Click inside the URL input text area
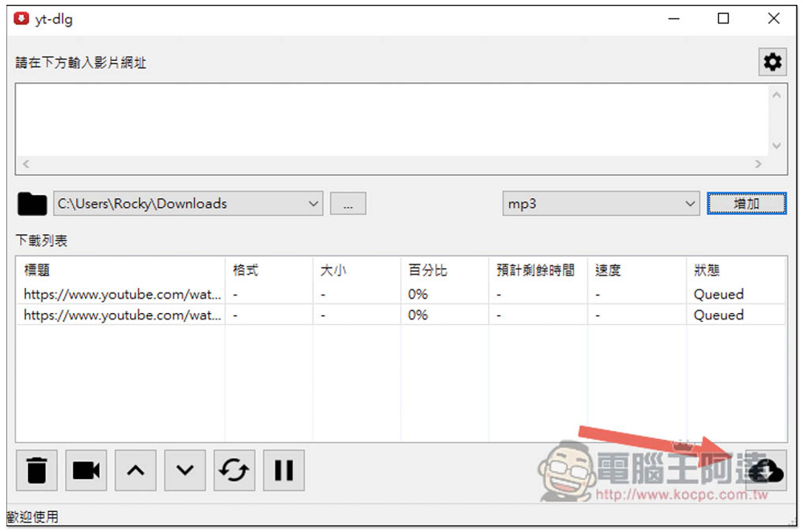The height and width of the screenshot is (532, 803). click(x=392, y=120)
